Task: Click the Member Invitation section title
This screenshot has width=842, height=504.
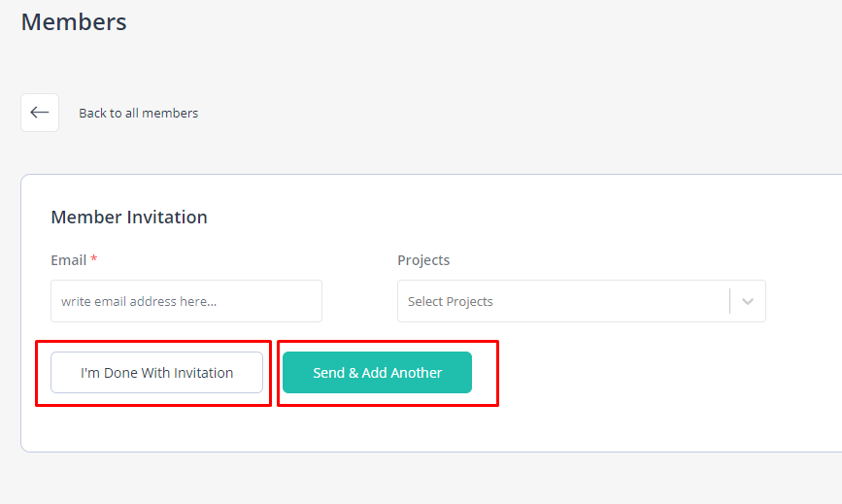Action: tap(129, 217)
